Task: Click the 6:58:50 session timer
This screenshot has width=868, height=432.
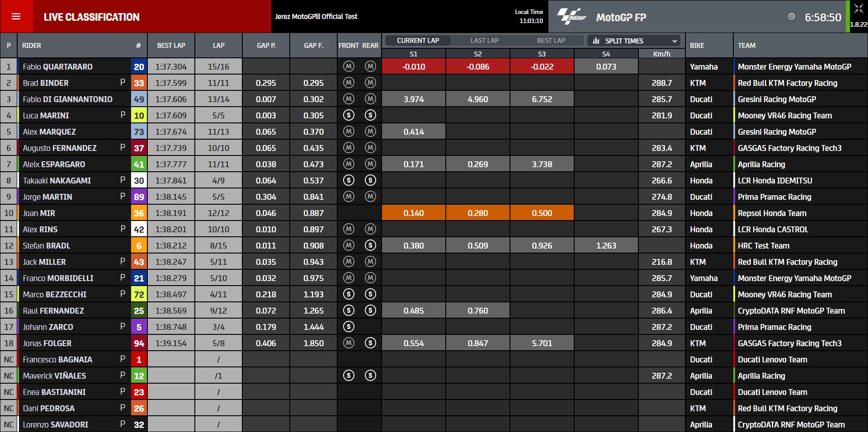Action: tap(823, 17)
